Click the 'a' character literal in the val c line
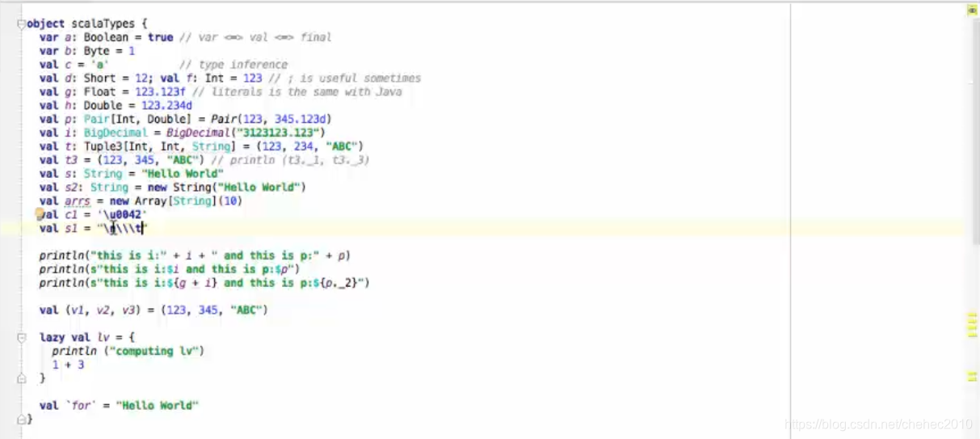 (99, 65)
